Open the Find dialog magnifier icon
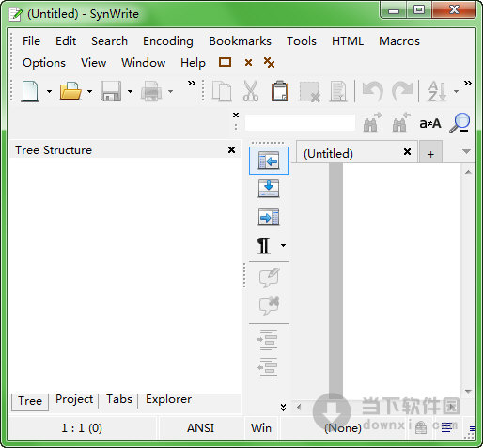This screenshot has height=448, width=483. (x=460, y=123)
